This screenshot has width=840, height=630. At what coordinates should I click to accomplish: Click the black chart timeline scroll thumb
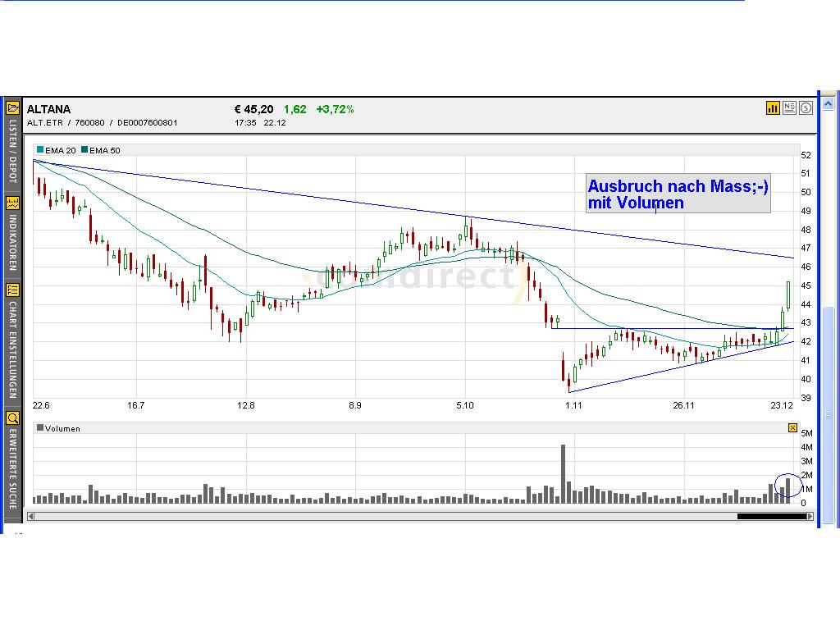coord(771,517)
